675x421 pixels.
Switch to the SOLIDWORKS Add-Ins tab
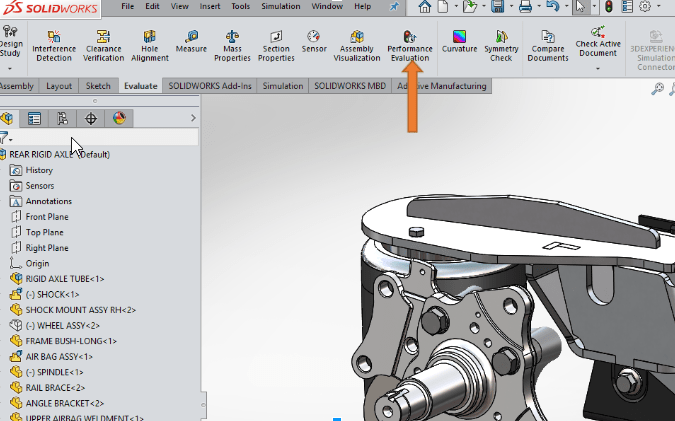click(x=210, y=86)
